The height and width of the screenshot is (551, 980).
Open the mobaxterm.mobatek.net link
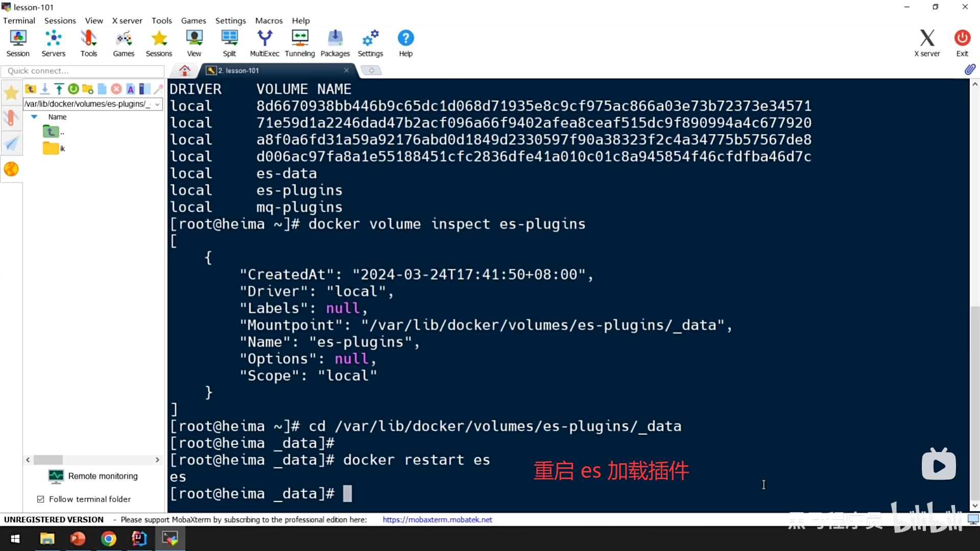437,519
